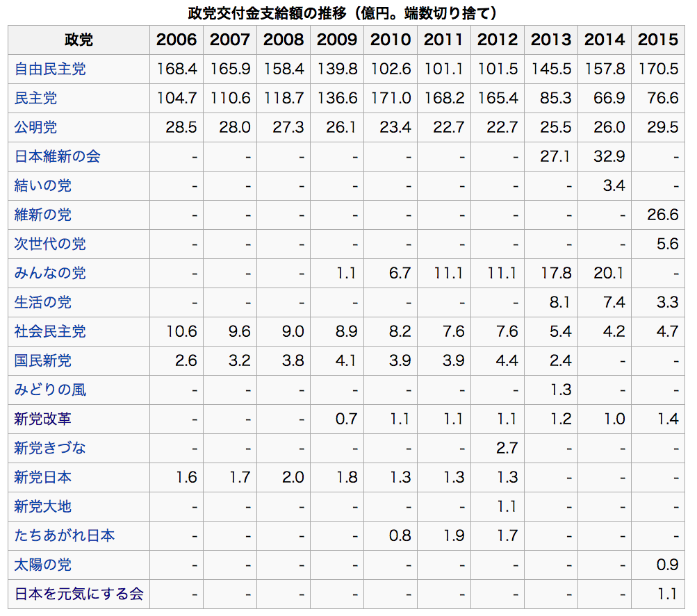Click the 結いの党 link
This screenshot has height=616, width=697.
click(42, 185)
